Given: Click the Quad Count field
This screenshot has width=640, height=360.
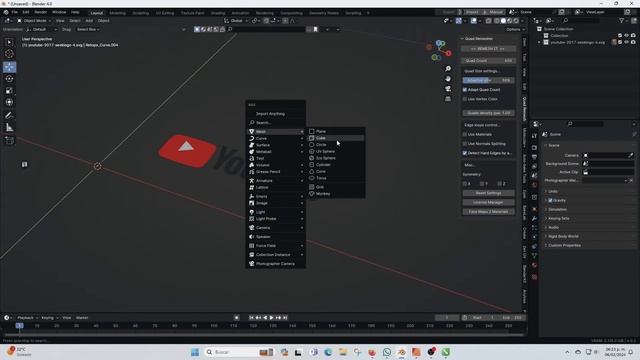Looking at the screenshot, I should [x=488, y=60].
